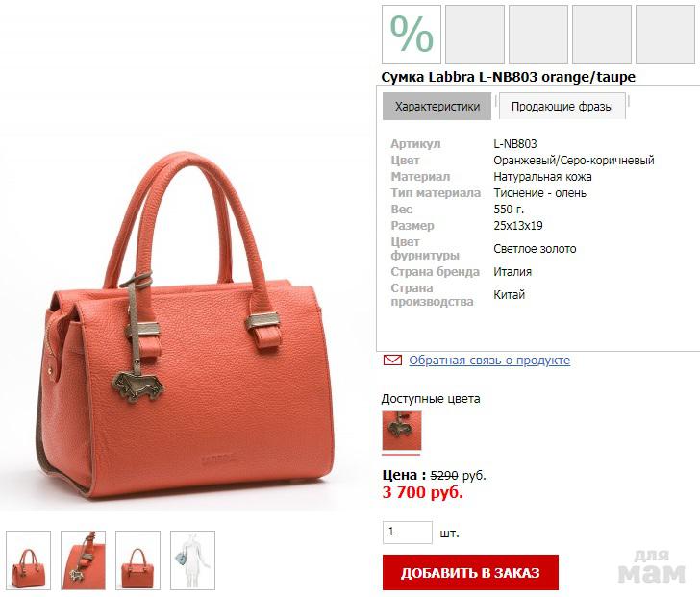
Task: Click the percent discount badge icon
Action: pos(412,35)
